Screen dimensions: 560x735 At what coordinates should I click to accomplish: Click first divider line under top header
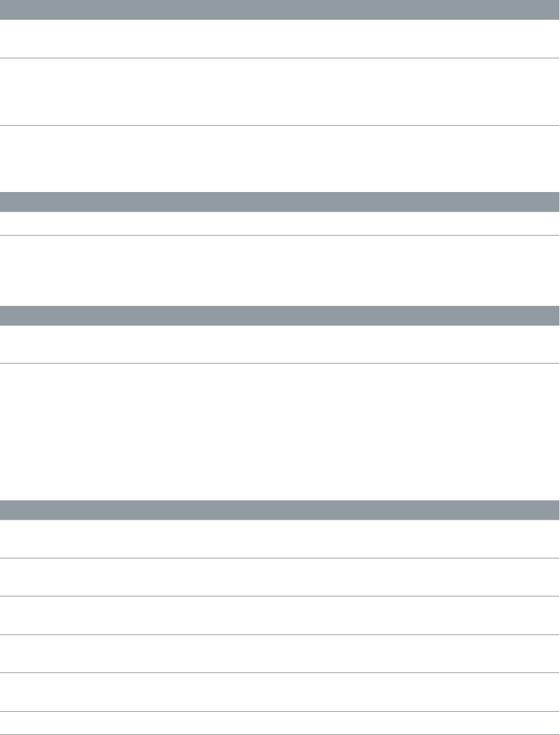click(280, 58)
